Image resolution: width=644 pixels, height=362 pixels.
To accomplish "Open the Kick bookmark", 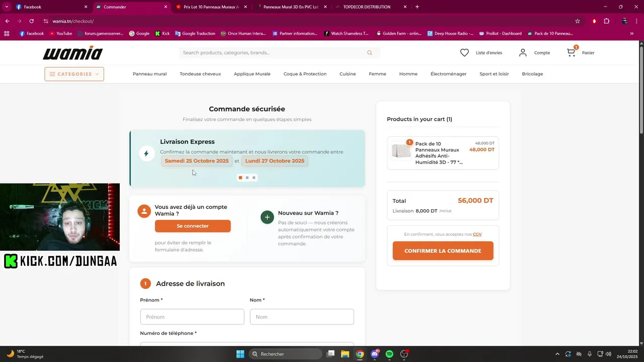I will click(162, 34).
